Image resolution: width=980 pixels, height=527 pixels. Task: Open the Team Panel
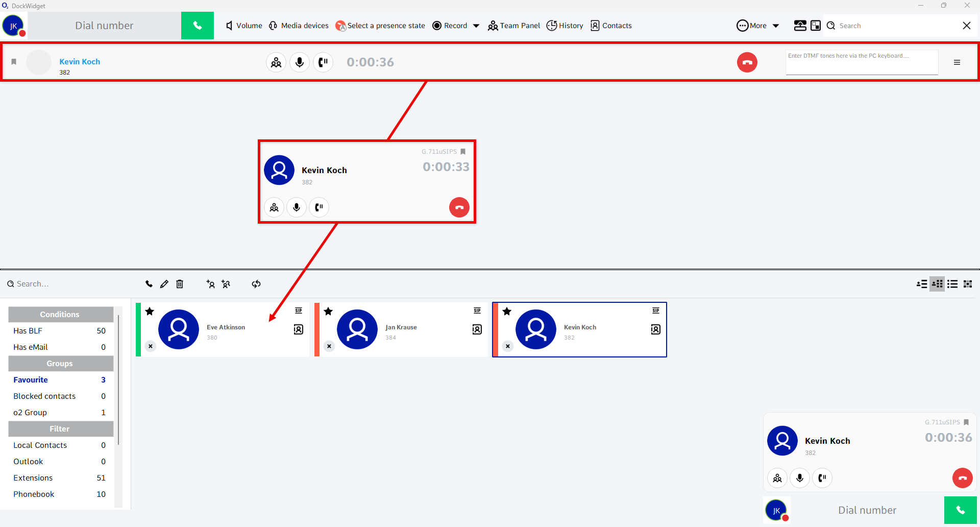point(514,26)
